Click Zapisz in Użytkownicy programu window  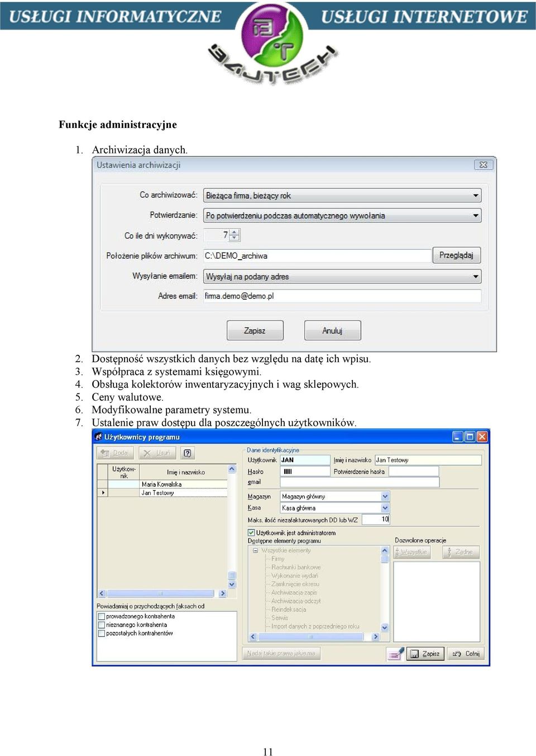coord(425,653)
